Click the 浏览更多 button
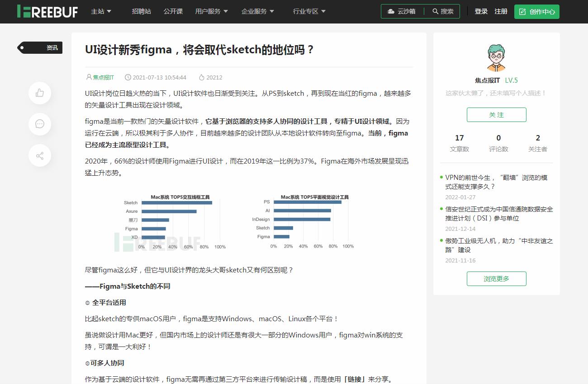The image size is (588, 384). coord(496,279)
